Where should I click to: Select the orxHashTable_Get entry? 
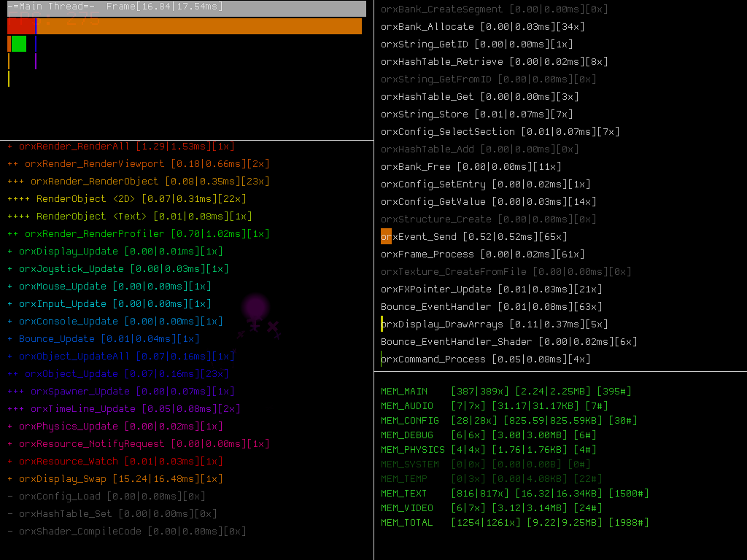pos(480,97)
